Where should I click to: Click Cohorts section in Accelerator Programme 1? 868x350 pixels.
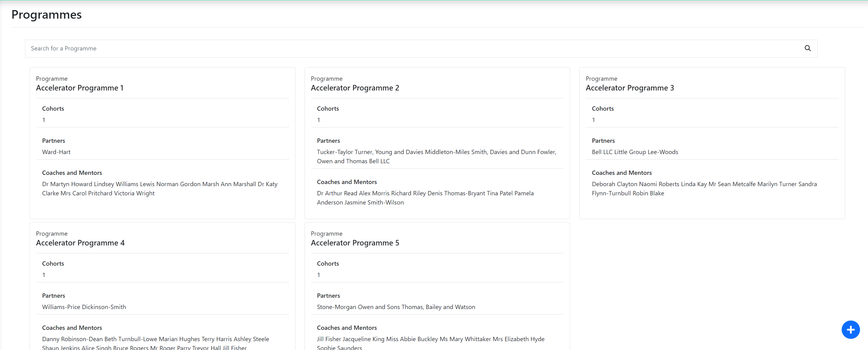tap(53, 108)
